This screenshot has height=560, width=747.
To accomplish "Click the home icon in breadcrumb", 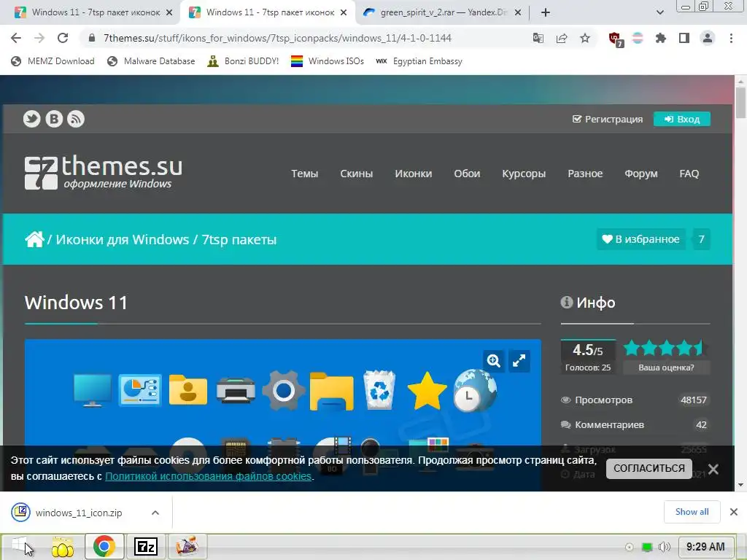I will coord(34,239).
